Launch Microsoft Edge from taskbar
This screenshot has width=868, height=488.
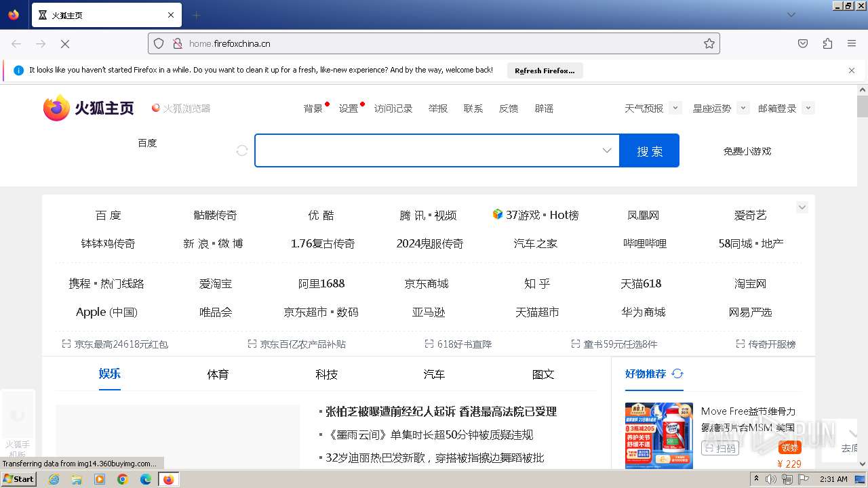click(x=146, y=479)
